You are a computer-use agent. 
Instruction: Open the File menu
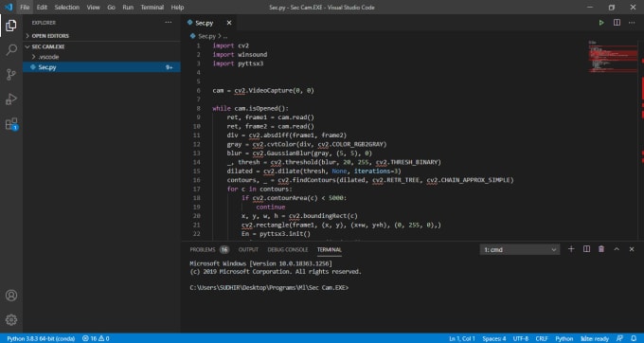25,8
